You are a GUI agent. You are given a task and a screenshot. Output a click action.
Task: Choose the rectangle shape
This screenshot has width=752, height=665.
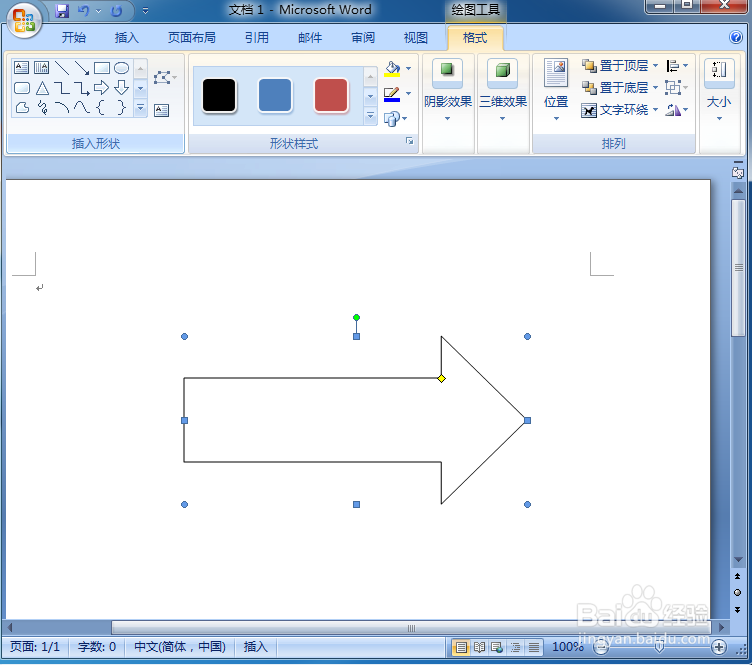(102, 68)
